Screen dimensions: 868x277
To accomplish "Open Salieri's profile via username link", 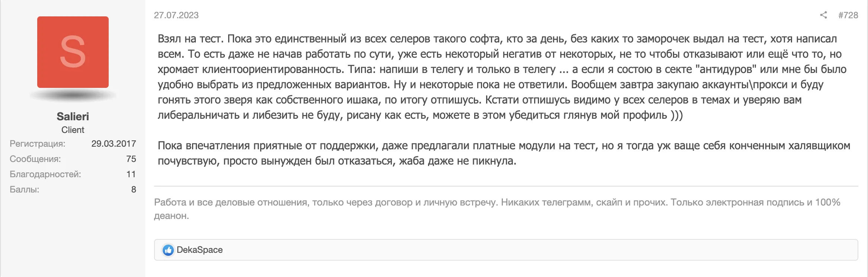I will tap(73, 116).
